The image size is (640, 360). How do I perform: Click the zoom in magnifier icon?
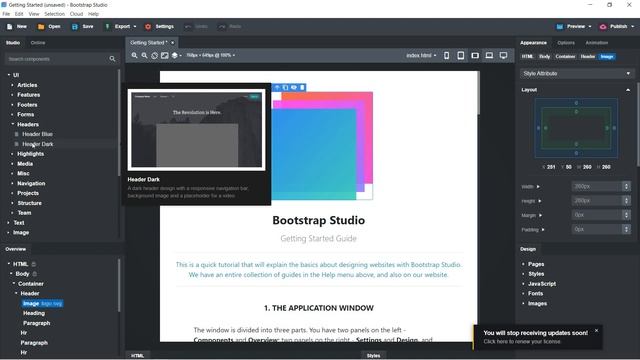click(x=134, y=55)
